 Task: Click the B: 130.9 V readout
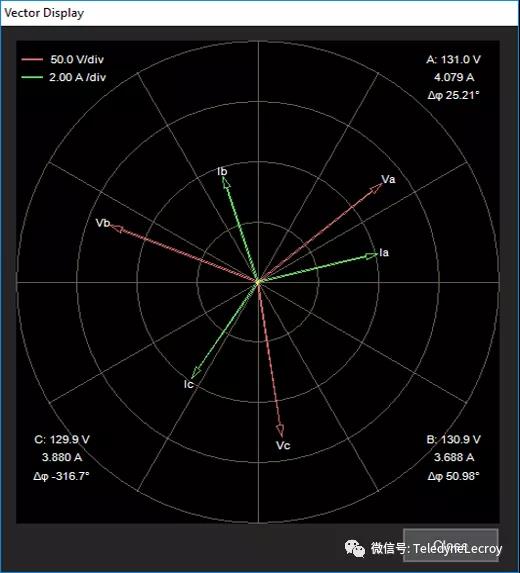point(453,439)
